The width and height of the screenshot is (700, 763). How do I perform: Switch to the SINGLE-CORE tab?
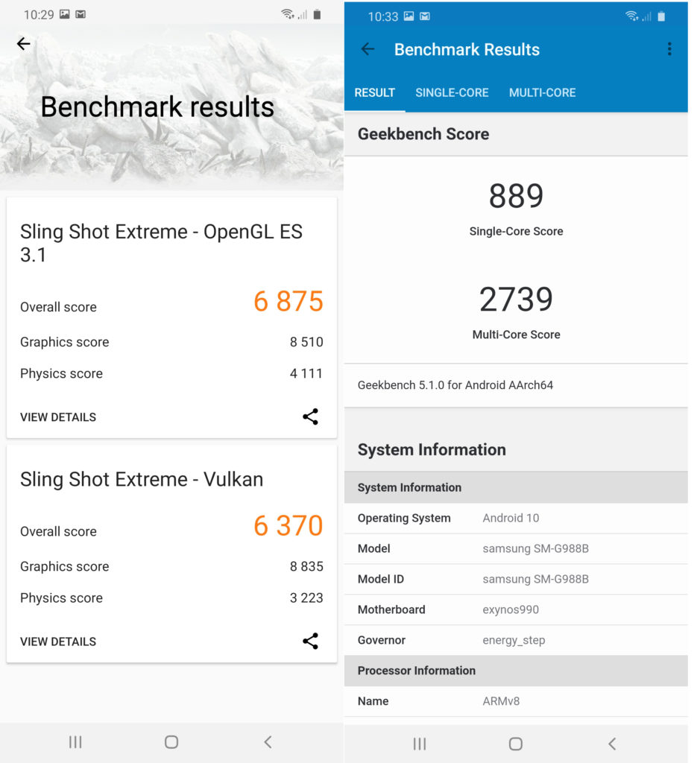click(452, 92)
